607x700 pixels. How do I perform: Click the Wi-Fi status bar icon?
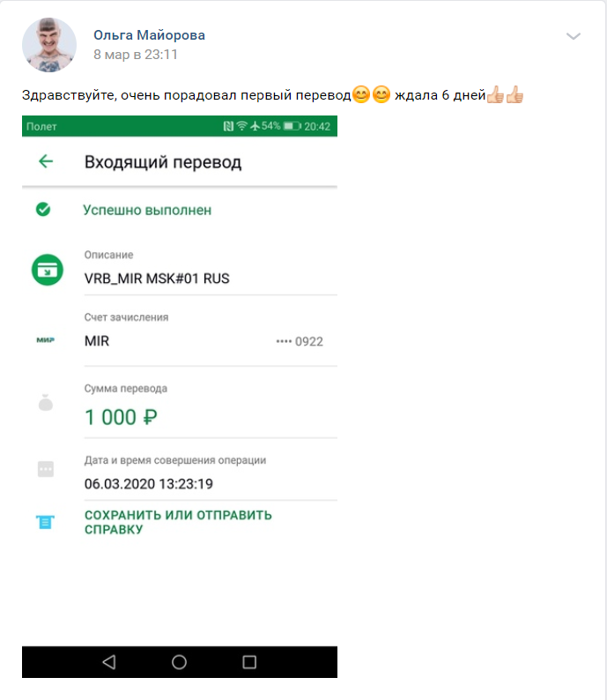pyautogui.click(x=241, y=126)
